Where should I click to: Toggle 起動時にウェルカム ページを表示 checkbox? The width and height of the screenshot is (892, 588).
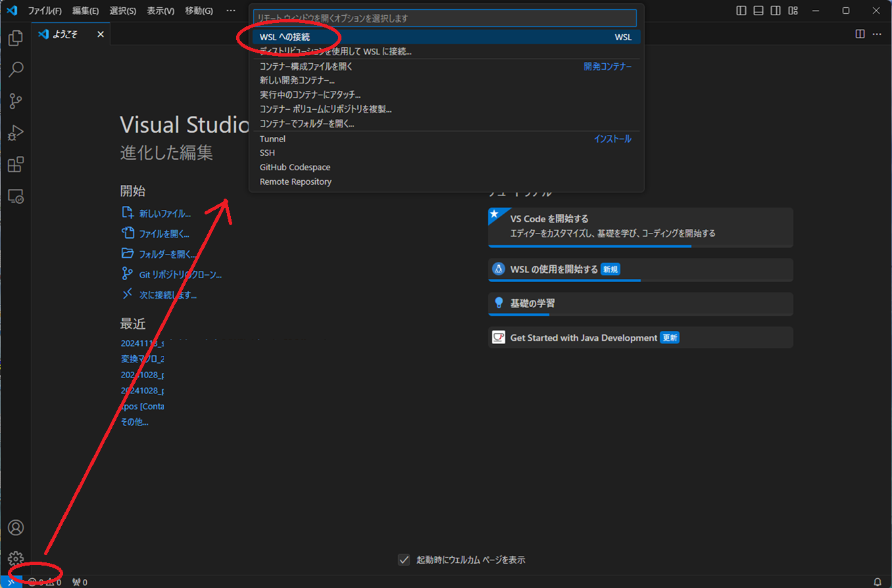[404, 560]
